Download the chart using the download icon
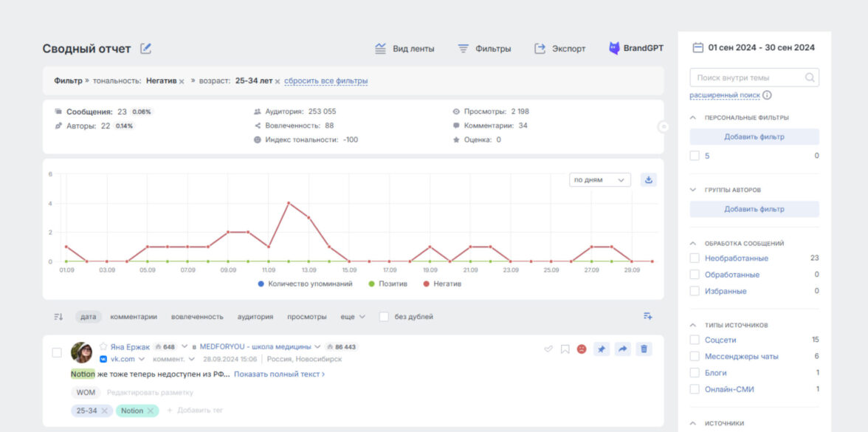Screen dimensions: 868x432 click(x=648, y=179)
